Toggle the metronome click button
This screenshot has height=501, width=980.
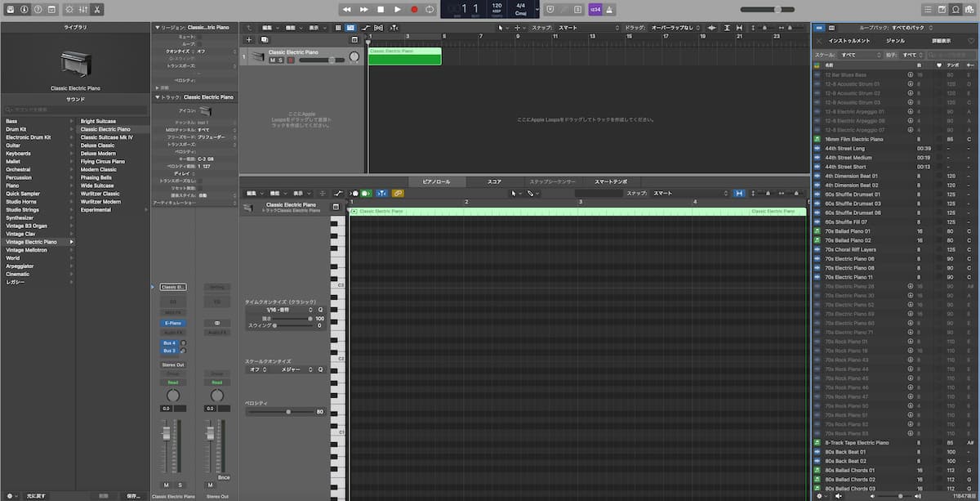610,9
